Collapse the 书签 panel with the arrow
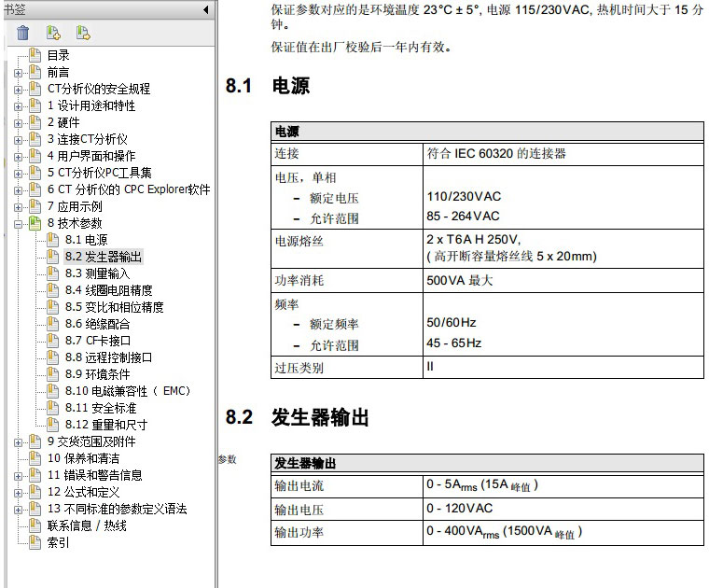The width and height of the screenshot is (709, 588). (206, 9)
